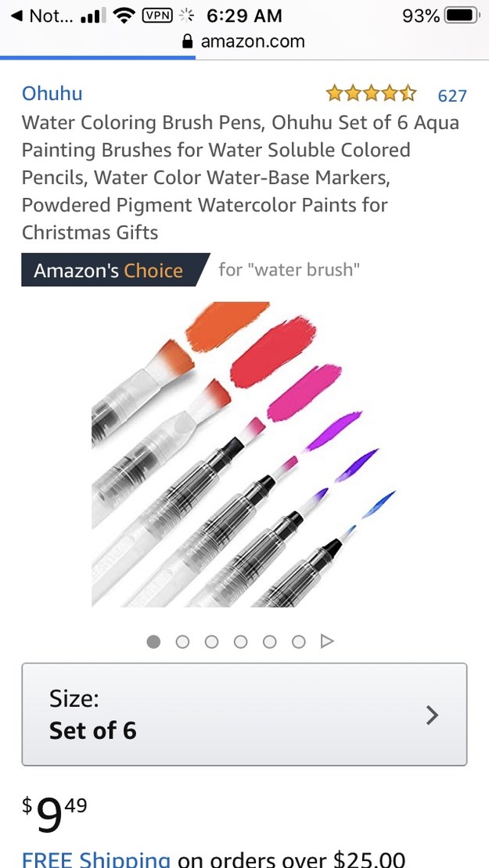Select the first image carousel dot
Screen dimensions: 489x868
point(154,642)
